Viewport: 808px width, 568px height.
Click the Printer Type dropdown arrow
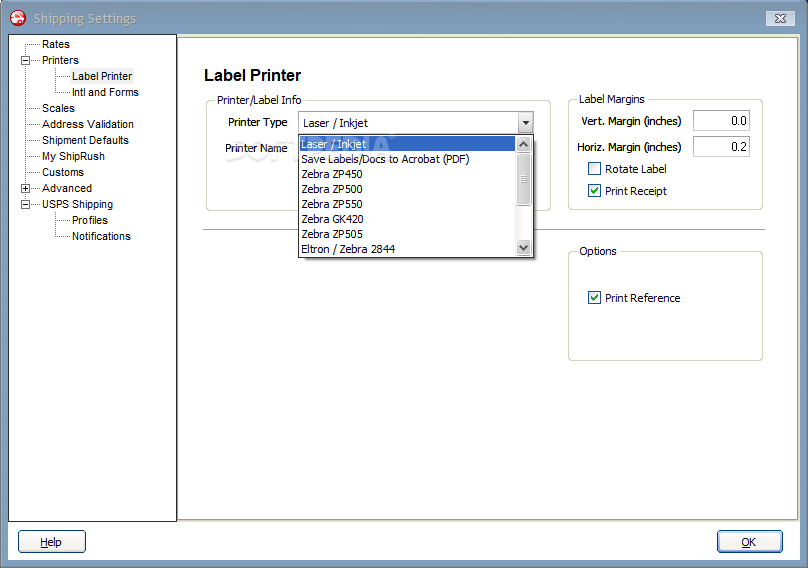(x=525, y=123)
